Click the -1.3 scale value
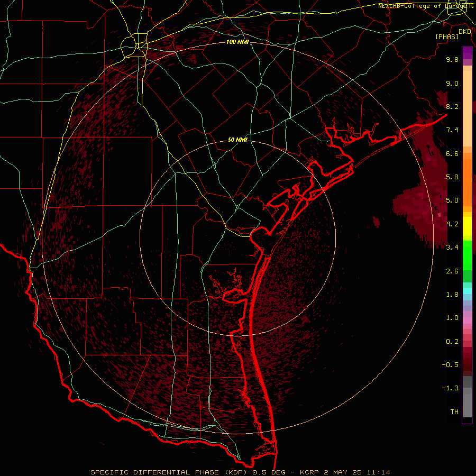 450,388
